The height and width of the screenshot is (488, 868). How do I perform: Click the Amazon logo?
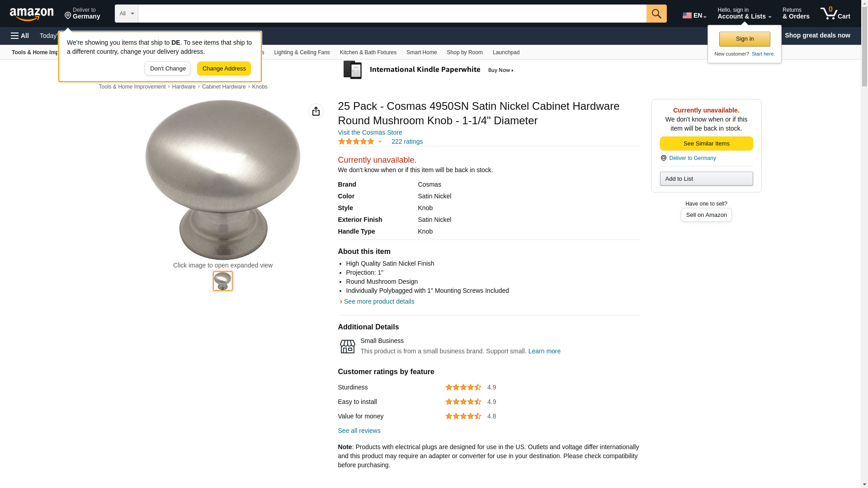(x=32, y=14)
